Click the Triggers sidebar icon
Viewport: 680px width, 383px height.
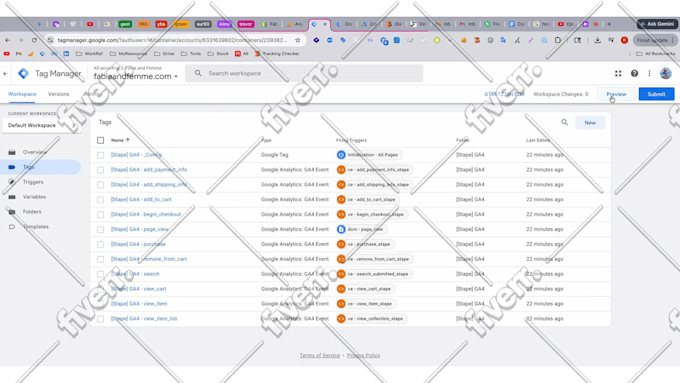(12, 182)
